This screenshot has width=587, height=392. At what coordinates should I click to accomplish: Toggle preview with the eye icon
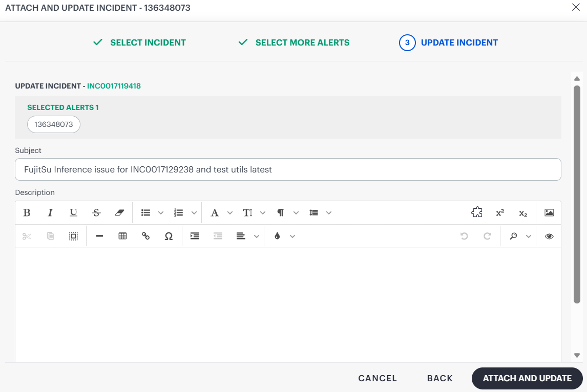(549, 236)
